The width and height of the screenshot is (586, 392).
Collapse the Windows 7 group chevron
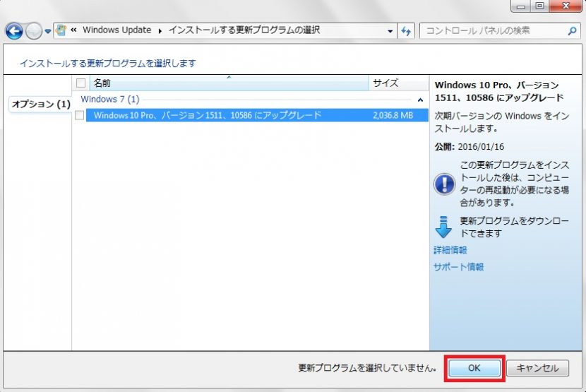point(421,100)
